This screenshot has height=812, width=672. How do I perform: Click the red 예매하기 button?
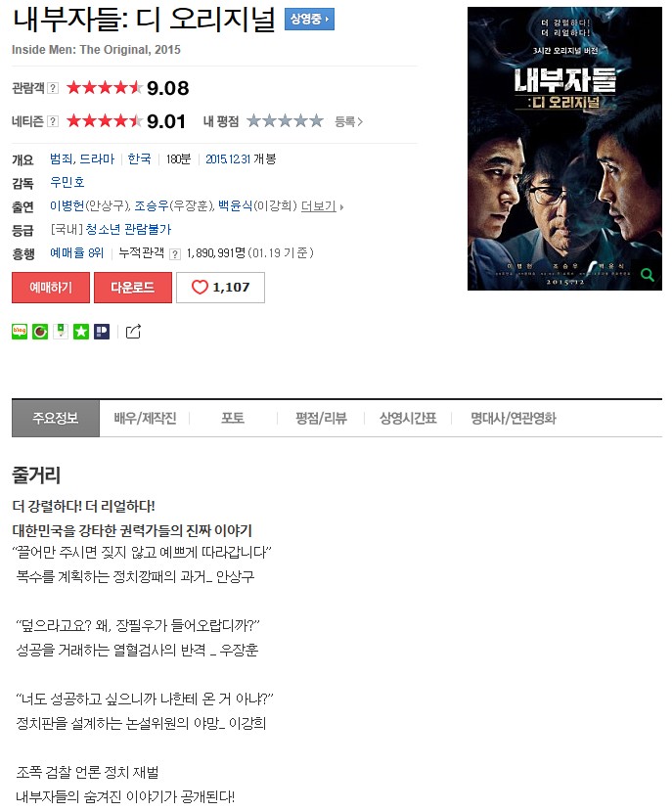pos(51,288)
